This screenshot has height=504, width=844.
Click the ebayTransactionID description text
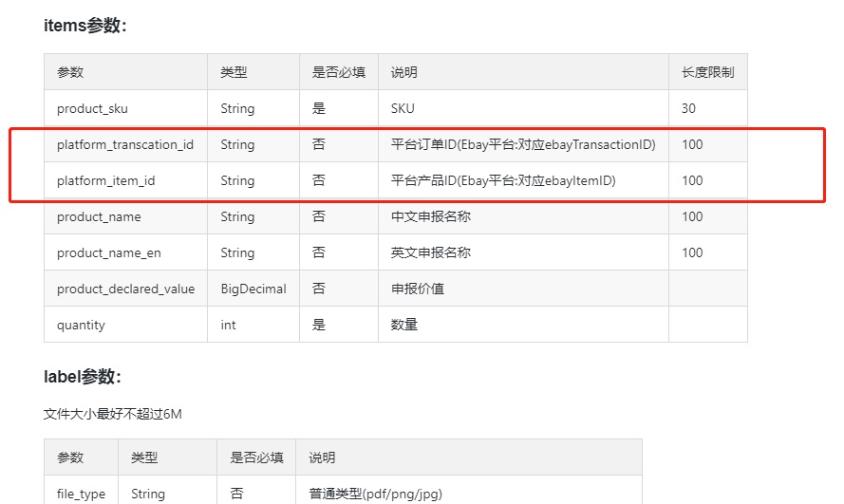coord(522,144)
